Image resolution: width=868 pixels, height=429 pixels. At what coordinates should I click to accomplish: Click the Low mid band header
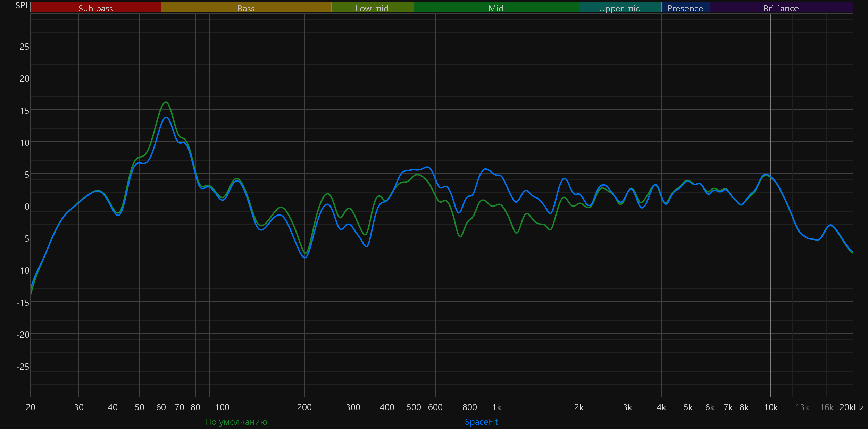pyautogui.click(x=372, y=8)
